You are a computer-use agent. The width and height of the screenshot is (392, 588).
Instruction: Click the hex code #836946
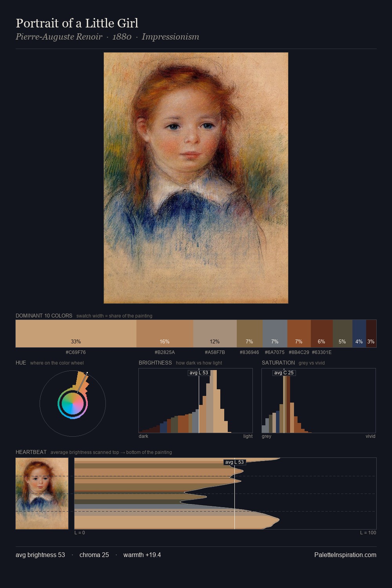[x=249, y=352]
